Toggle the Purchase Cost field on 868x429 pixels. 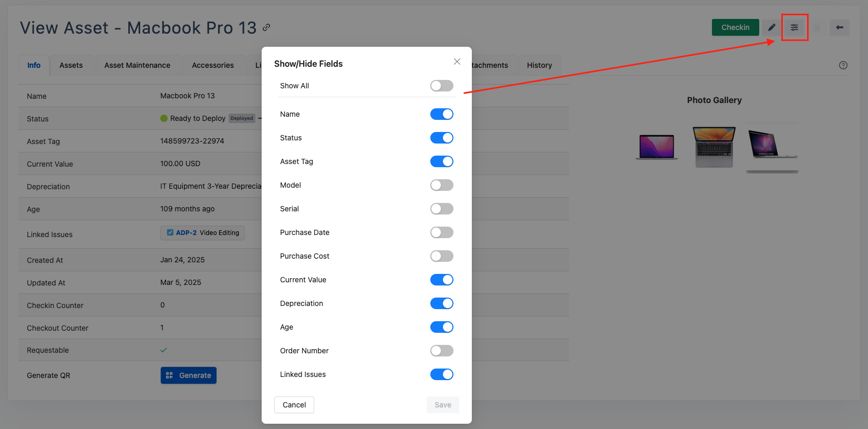[441, 256]
